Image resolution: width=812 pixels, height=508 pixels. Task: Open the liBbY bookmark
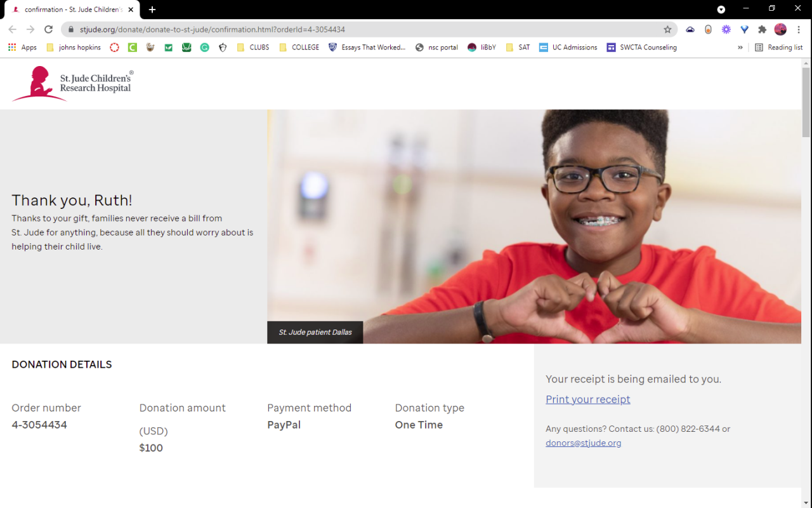tap(481, 47)
